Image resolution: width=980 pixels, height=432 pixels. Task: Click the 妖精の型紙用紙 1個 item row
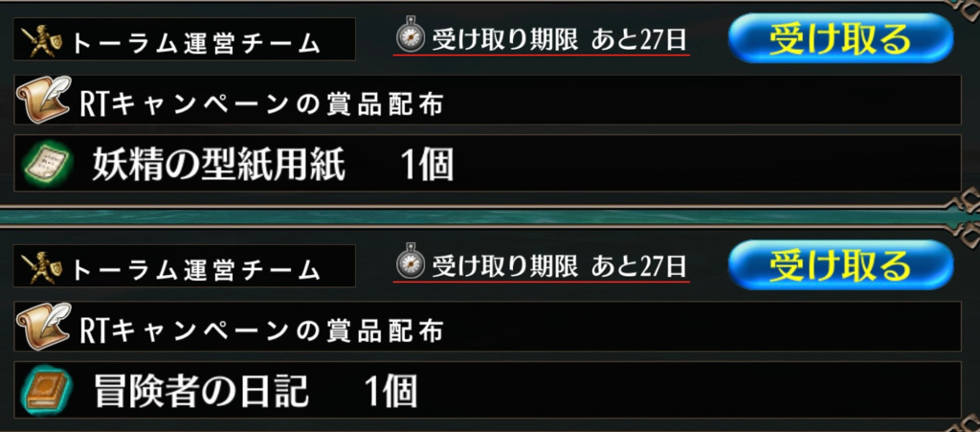pos(487,163)
